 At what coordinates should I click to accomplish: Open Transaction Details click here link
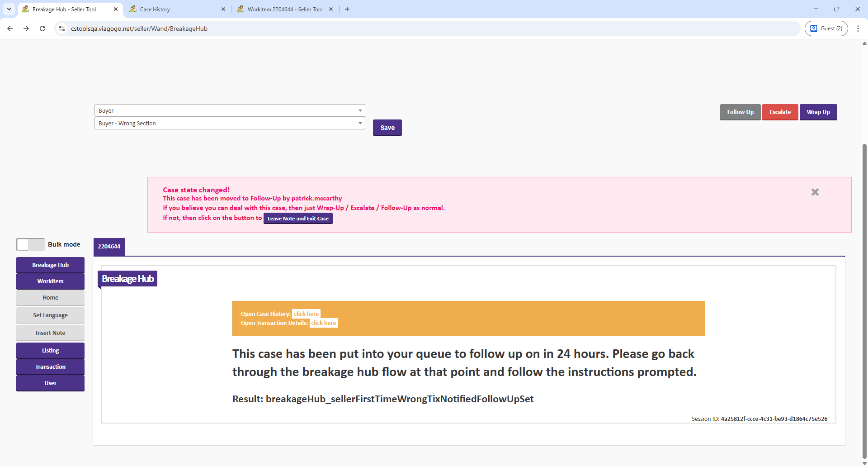click(323, 323)
